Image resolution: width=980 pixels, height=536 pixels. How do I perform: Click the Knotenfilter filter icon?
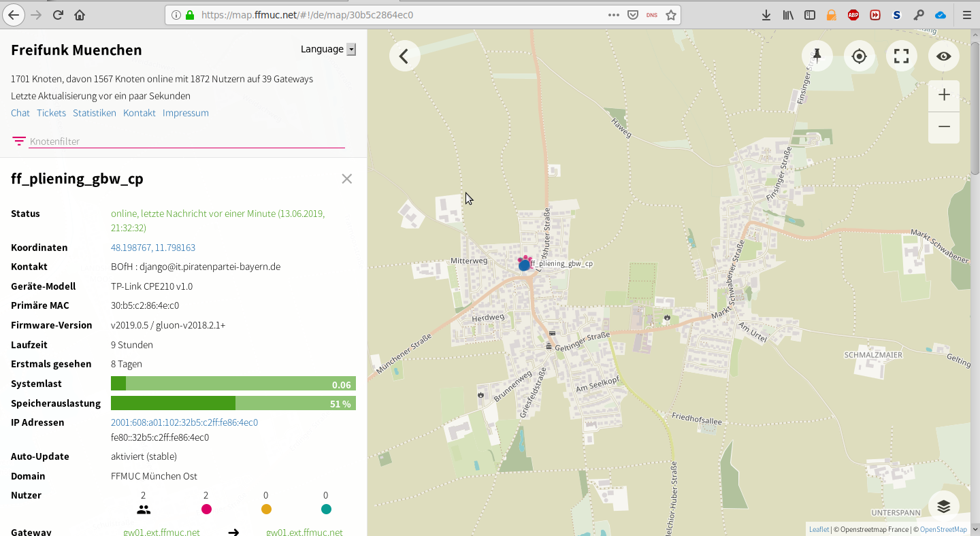click(x=18, y=141)
